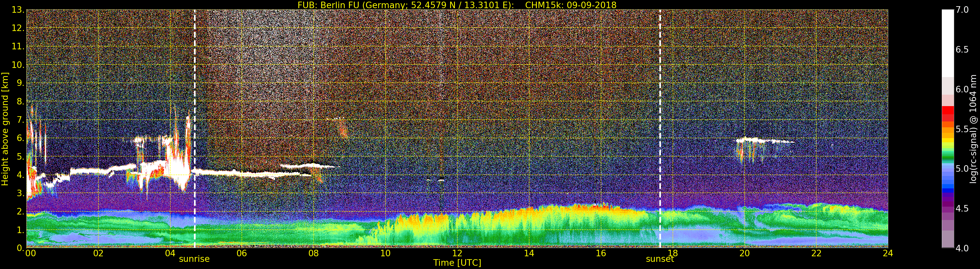Click the white dashed sunrise line
Screen dimensions: 980x269
[195, 129]
